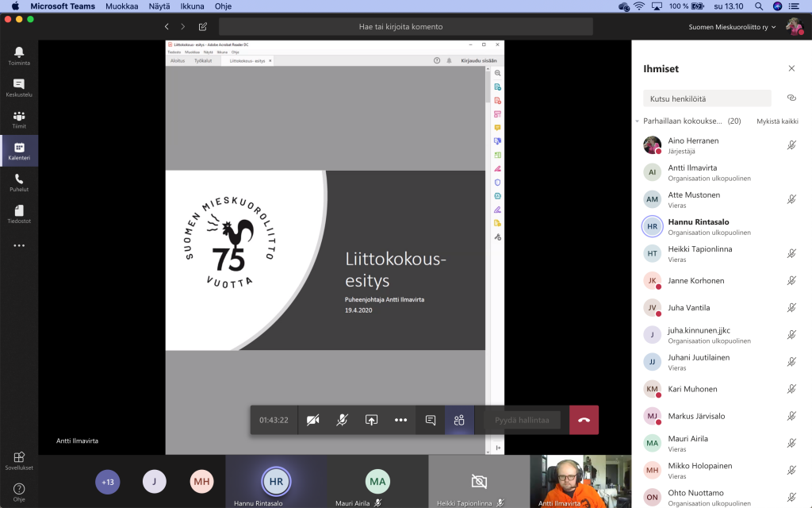Open the Tiedostot files view
This screenshot has height=508, width=812.
[x=19, y=214]
